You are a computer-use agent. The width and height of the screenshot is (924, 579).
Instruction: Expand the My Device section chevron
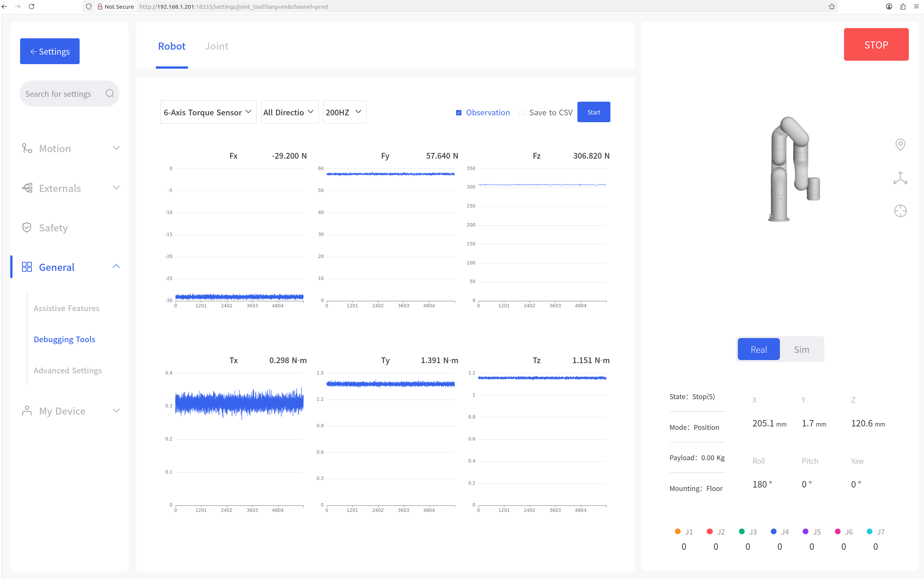pyautogui.click(x=116, y=411)
